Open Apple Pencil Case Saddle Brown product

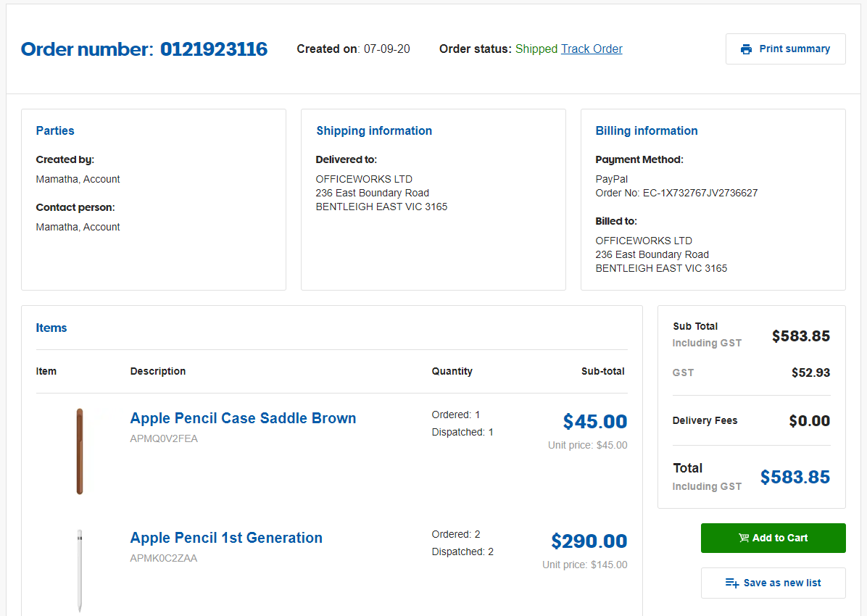coord(243,418)
